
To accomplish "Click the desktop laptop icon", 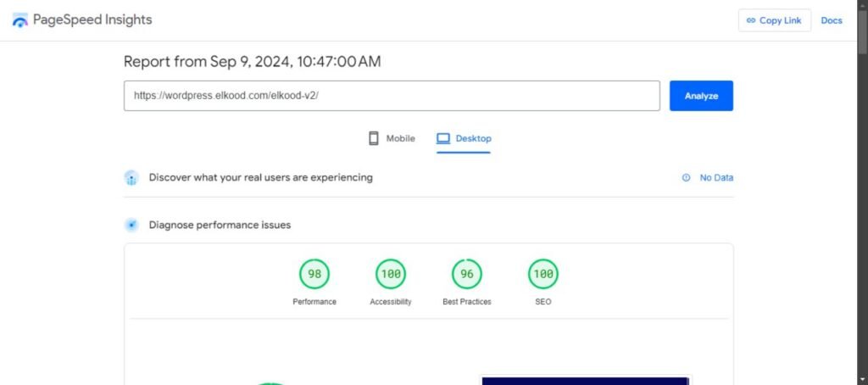I will pyautogui.click(x=443, y=138).
